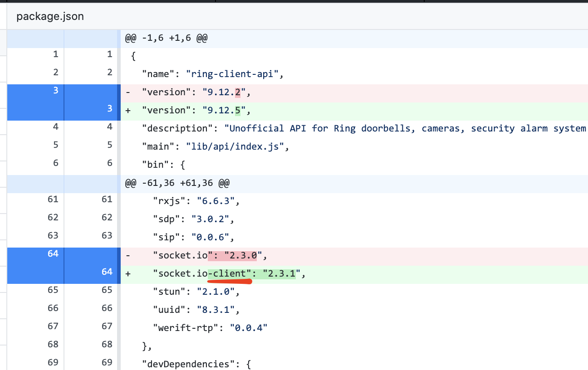This screenshot has width=588, height=370.
Task: Click old-side line number 61 in the gutter
Action: (x=53, y=199)
